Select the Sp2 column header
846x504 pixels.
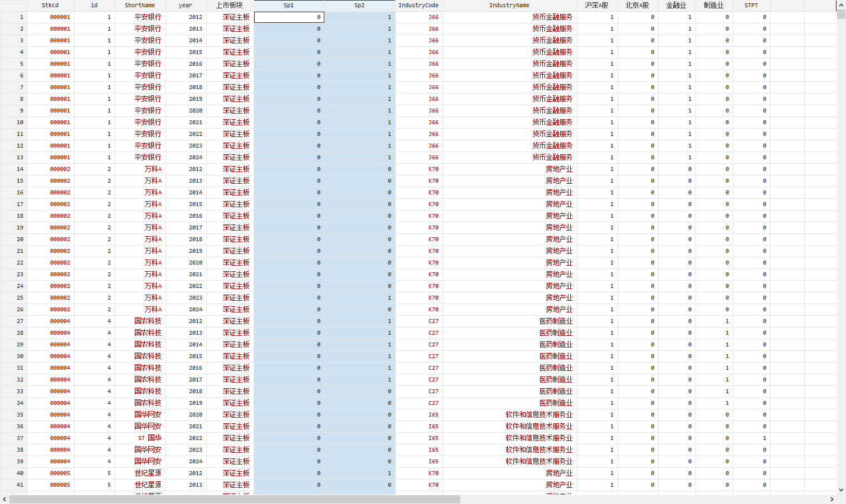[x=359, y=6]
